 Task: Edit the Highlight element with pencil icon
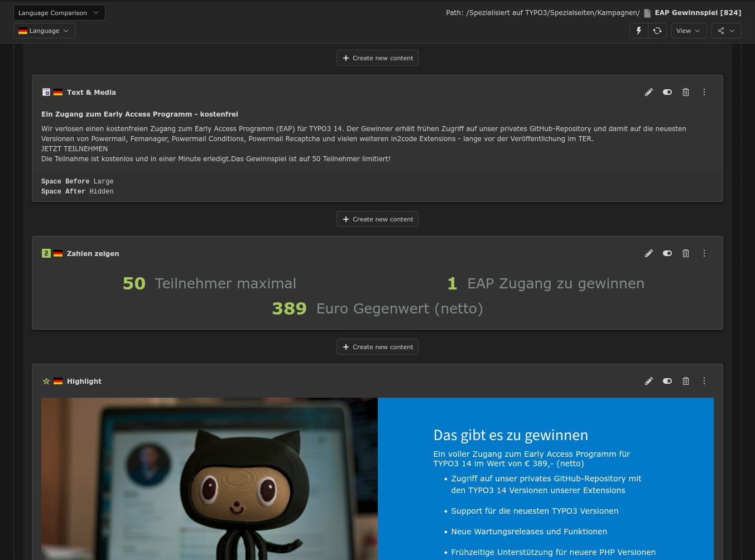tap(648, 381)
